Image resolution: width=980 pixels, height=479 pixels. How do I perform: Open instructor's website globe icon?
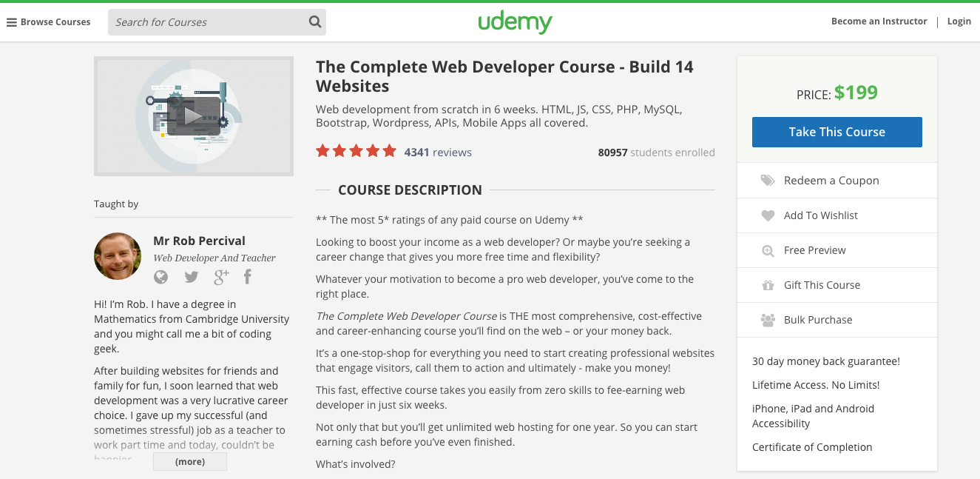click(x=160, y=277)
